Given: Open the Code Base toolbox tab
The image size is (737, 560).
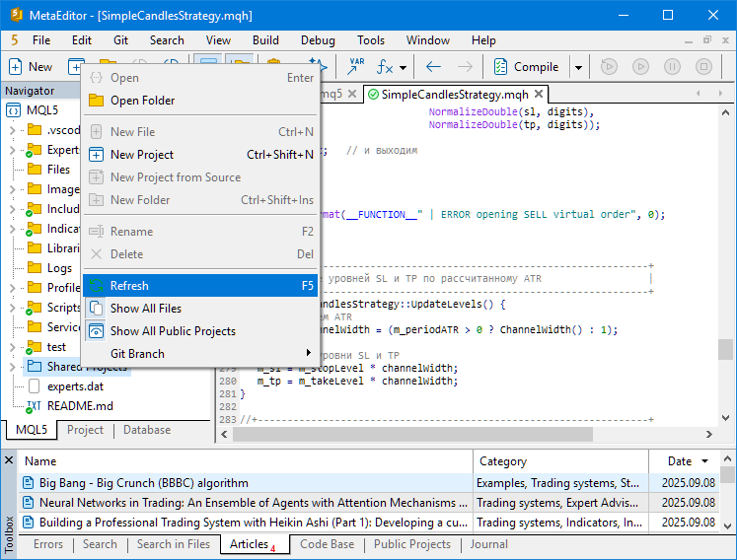Looking at the screenshot, I should click(327, 544).
